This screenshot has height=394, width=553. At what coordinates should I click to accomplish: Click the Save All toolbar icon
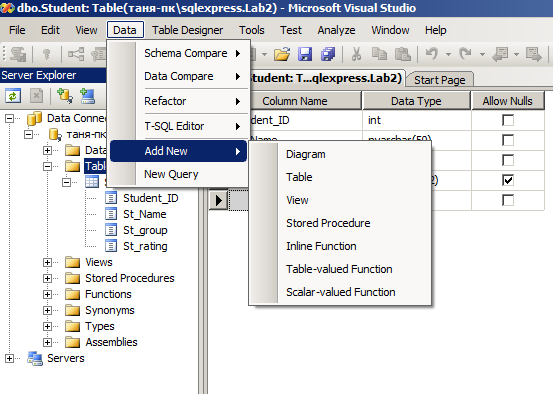pyautogui.click(x=328, y=54)
